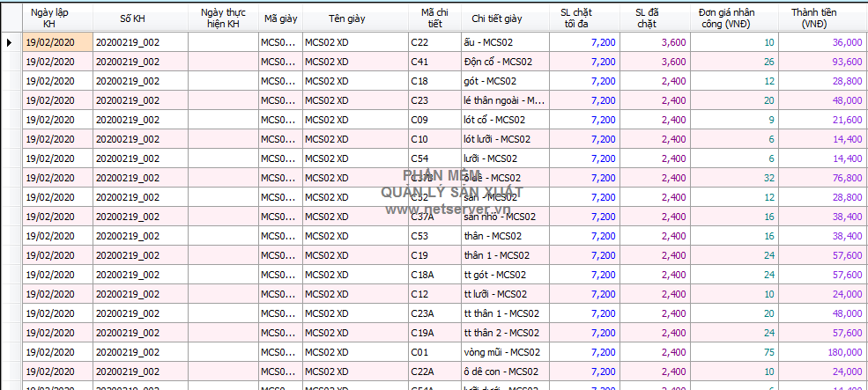Select the Ngày thực hiện KH header

(x=222, y=18)
